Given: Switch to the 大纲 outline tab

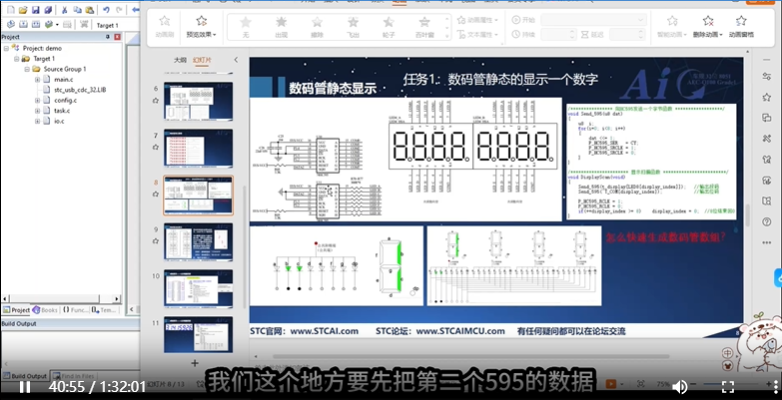Looking at the screenshot, I should [180, 60].
